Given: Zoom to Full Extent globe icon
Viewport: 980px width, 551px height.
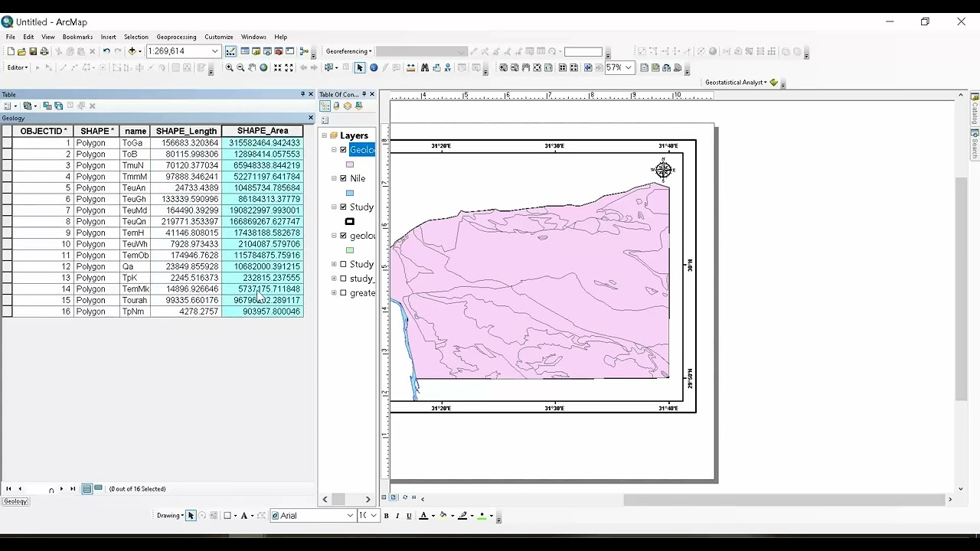Looking at the screenshot, I should pyautogui.click(x=263, y=67).
